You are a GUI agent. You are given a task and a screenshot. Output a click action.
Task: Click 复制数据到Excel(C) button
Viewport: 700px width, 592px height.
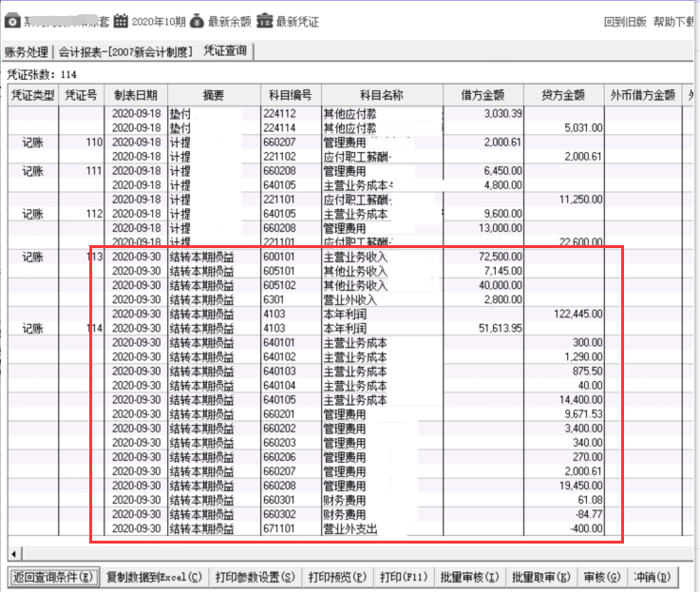(154, 577)
